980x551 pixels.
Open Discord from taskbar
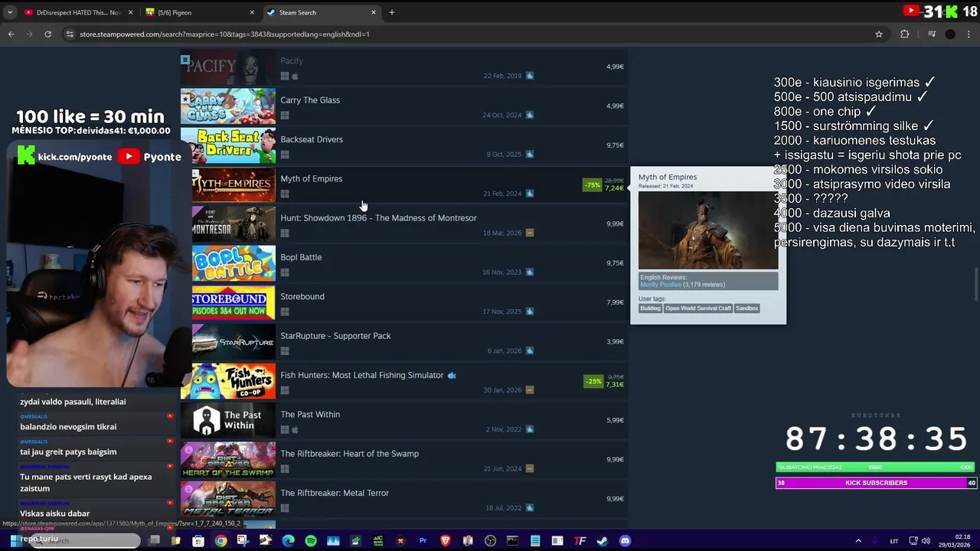[x=625, y=541]
